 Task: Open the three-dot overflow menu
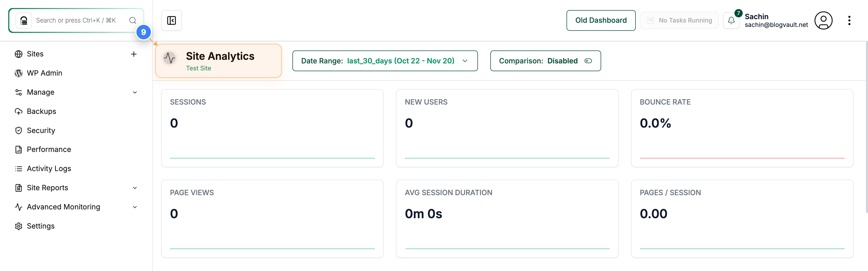pyautogui.click(x=849, y=20)
